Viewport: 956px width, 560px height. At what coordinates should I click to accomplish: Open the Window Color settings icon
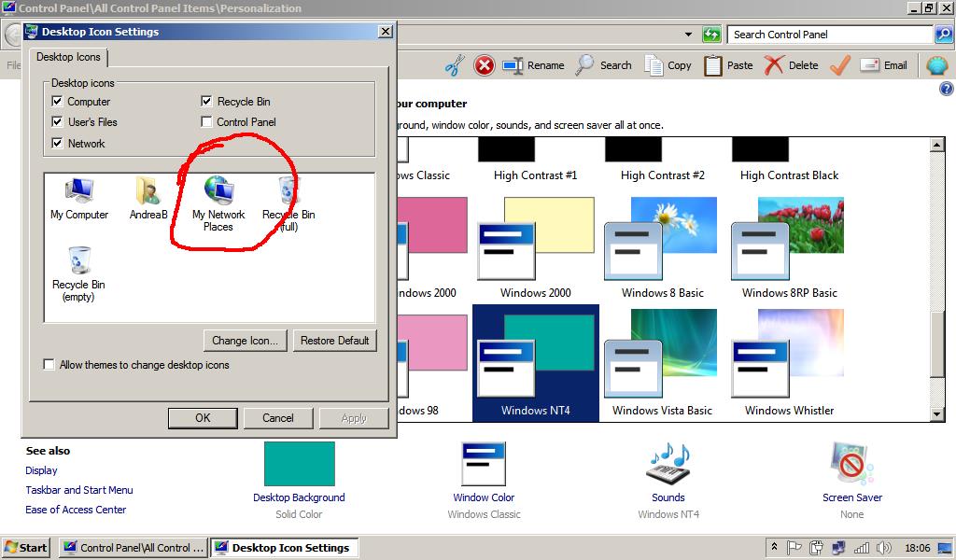coord(484,464)
